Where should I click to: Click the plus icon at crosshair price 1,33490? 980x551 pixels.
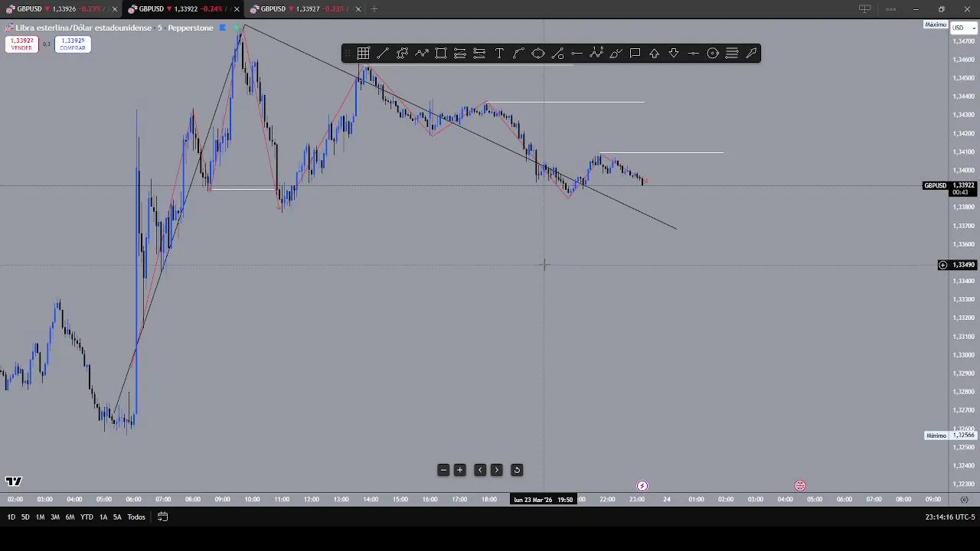point(942,265)
